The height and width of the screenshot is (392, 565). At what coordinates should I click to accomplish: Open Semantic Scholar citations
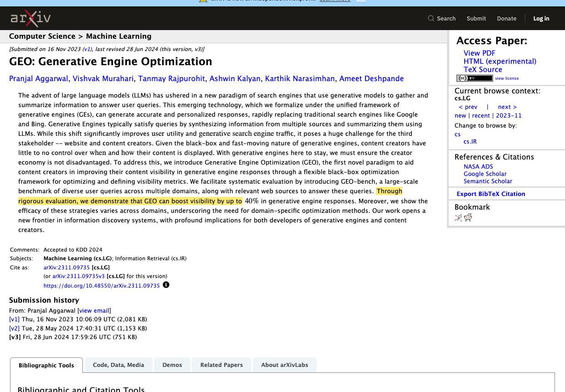click(488, 181)
